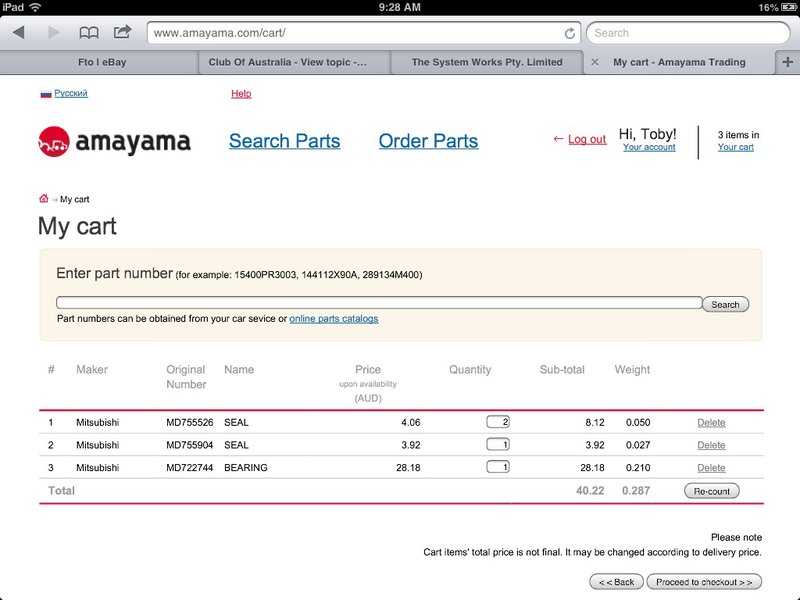Tap the Wi-Fi icon in status bar
Viewport: 800px width, 600px height.
click(x=35, y=7)
